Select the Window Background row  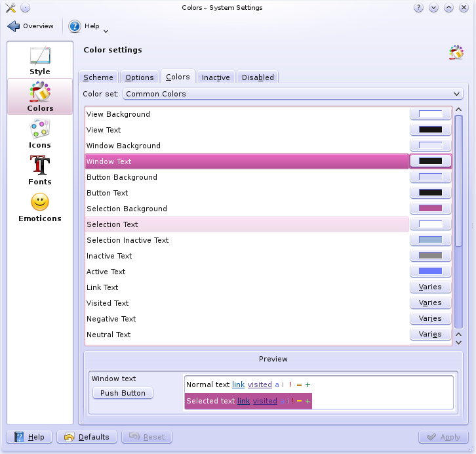(247, 146)
